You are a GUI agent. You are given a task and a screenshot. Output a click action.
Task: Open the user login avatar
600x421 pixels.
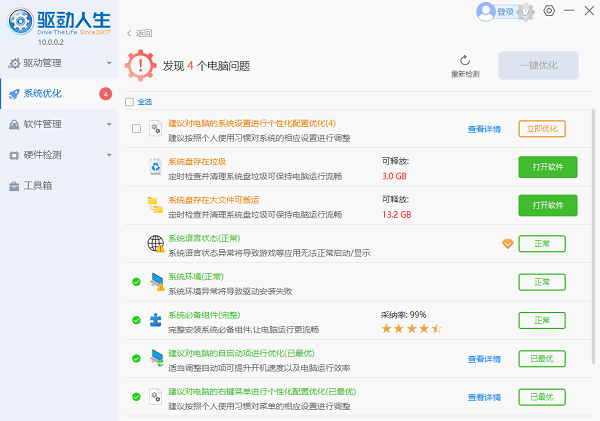coord(486,12)
